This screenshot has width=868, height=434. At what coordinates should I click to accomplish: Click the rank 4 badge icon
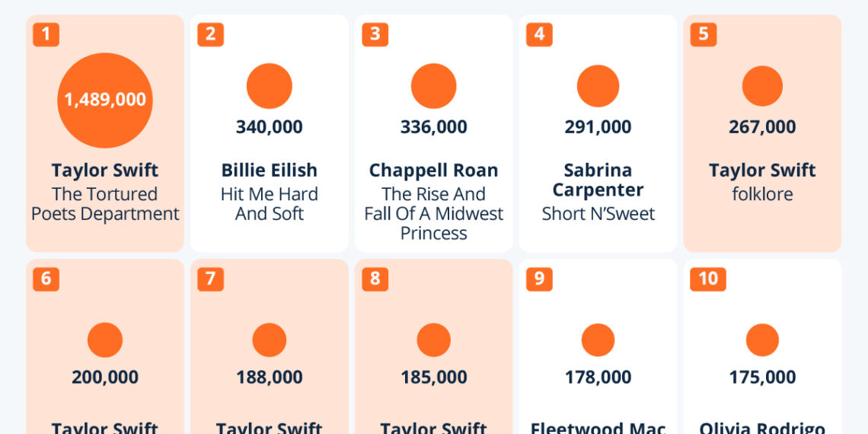pos(539,34)
